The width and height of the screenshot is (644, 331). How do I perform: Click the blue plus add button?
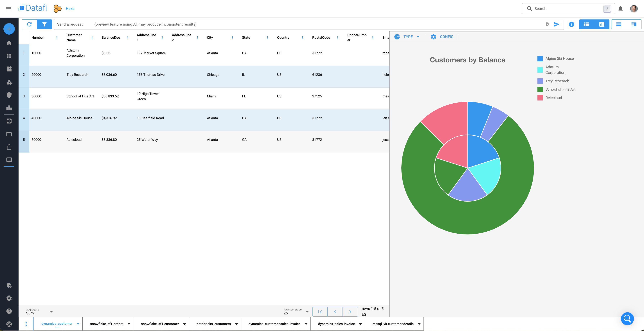[x=9, y=29]
